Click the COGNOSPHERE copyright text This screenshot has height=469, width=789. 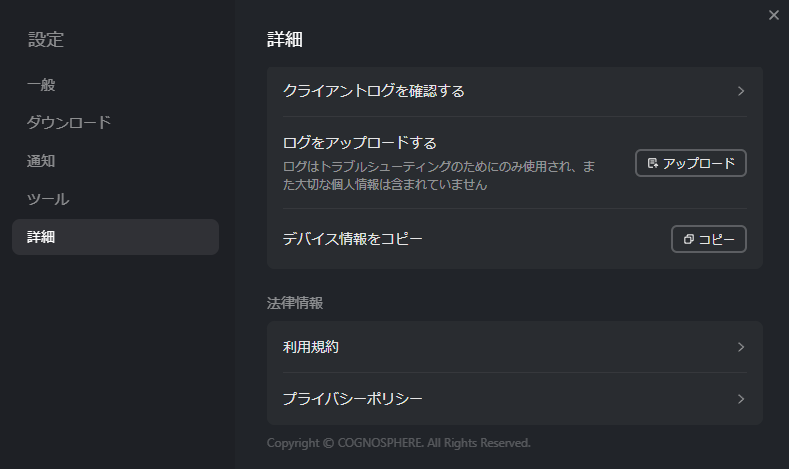pyautogui.click(x=399, y=443)
